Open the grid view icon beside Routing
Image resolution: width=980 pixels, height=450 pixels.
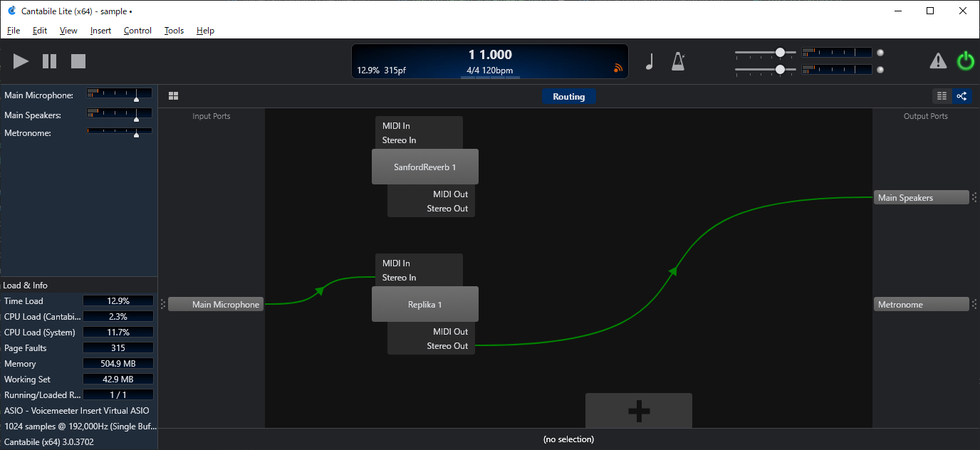(x=173, y=96)
